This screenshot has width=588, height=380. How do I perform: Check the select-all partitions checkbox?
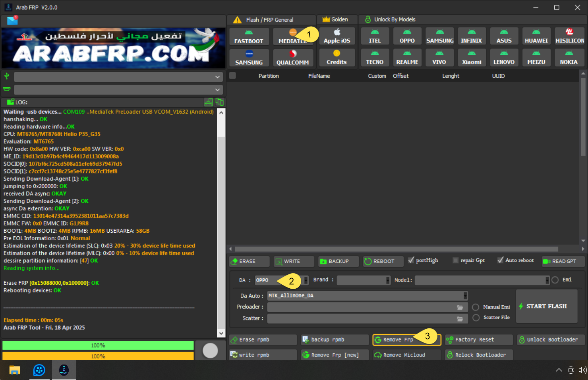[232, 75]
